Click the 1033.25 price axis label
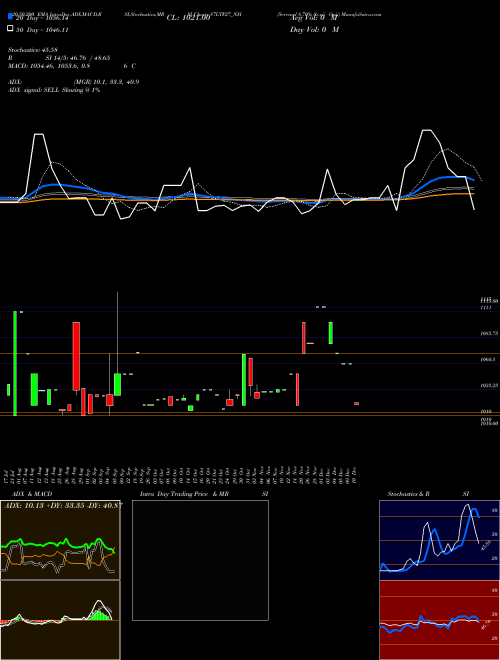 click(x=489, y=385)
